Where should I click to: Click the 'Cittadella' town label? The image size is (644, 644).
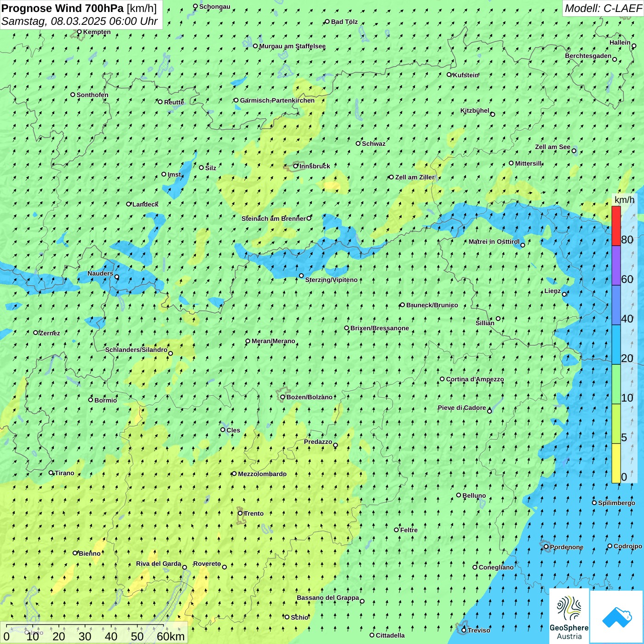(x=390, y=635)
